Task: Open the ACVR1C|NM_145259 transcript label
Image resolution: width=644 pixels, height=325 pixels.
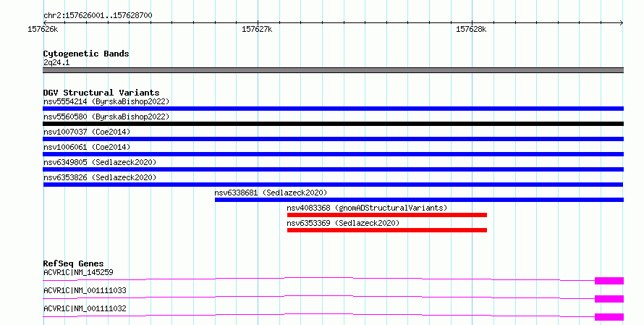Action: coord(78,272)
